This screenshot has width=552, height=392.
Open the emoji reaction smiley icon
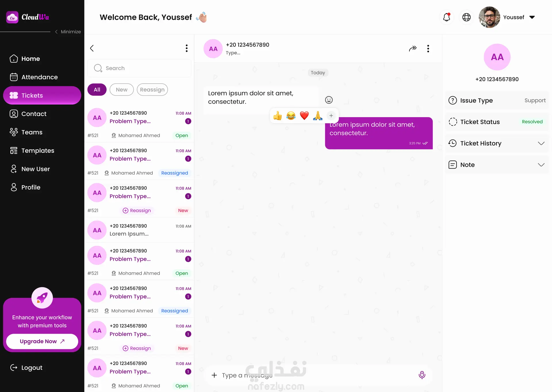(x=329, y=100)
